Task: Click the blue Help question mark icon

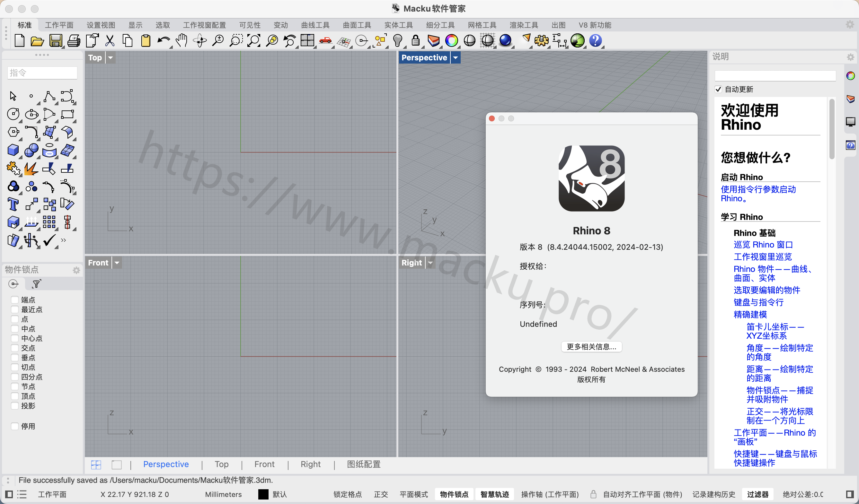Action: click(595, 40)
